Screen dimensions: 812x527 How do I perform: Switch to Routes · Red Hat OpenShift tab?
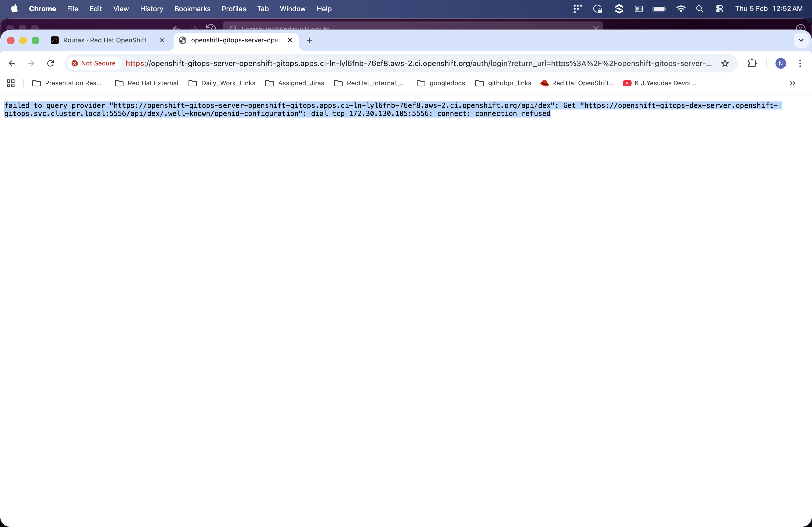pyautogui.click(x=104, y=40)
